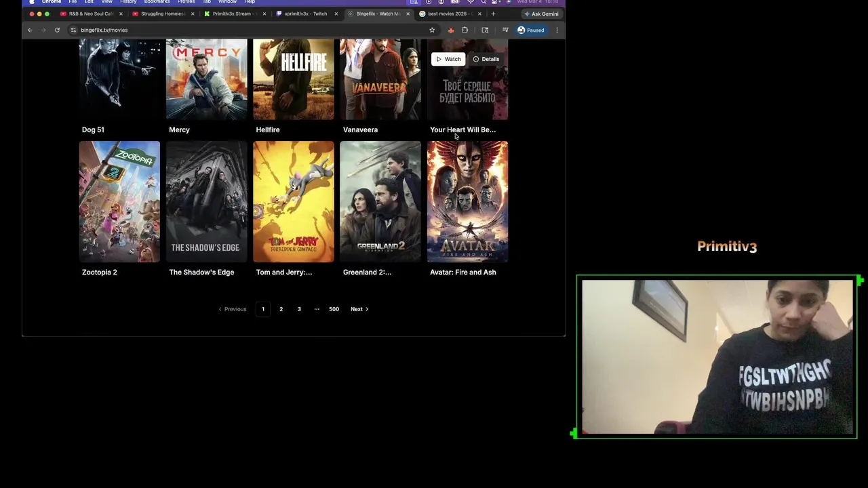Image resolution: width=868 pixels, height=488 pixels.
Task: Open the Paused profile button
Action: 531,30
